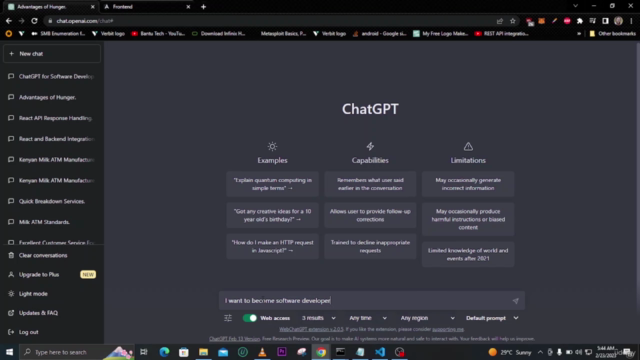Expand the hidden bookmarks chevron
The height and width of the screenshot is (360, 640).
click(579, 33)
